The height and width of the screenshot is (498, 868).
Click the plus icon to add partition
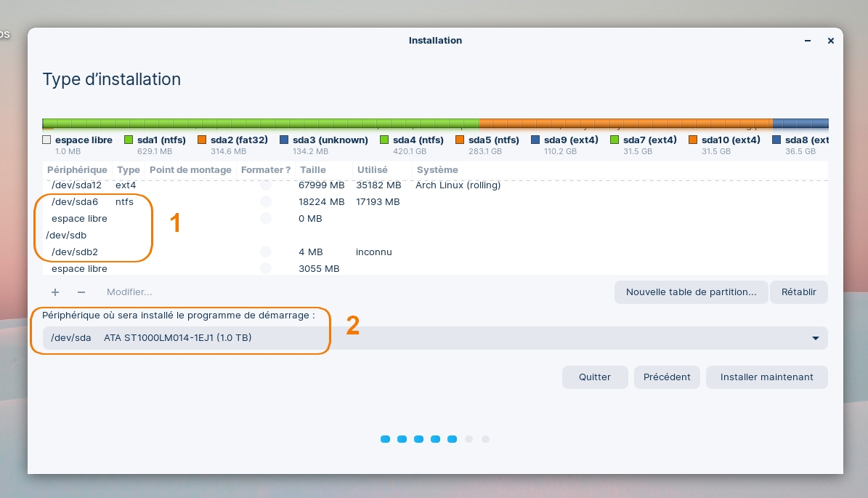55,292
